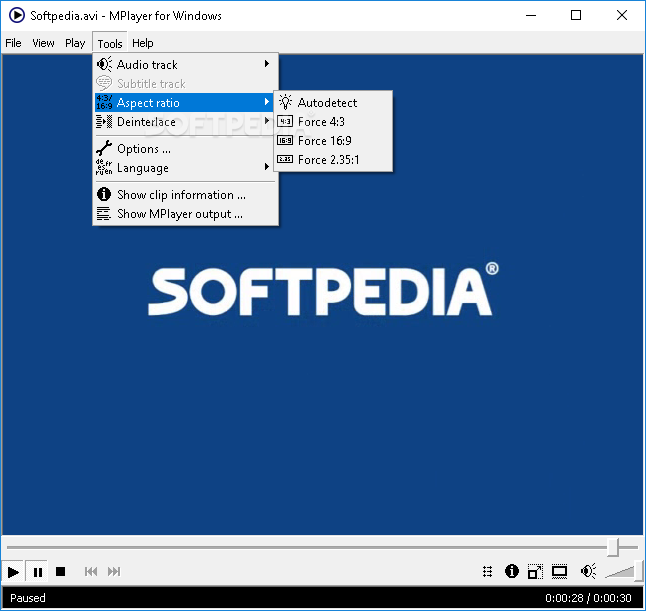Click the Show MPlayer output lines icon
The width and height of the screenshot is (646, 611).
[104, 213]
